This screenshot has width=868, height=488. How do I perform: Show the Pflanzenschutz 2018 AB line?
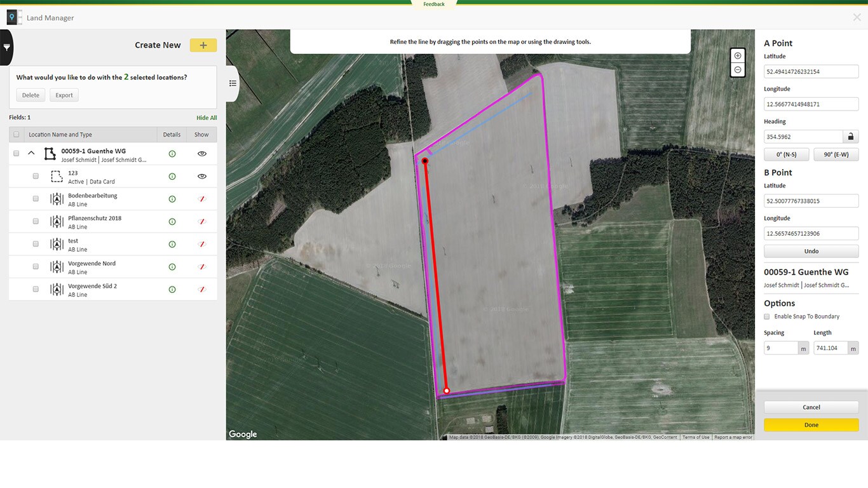pos(202,222)
